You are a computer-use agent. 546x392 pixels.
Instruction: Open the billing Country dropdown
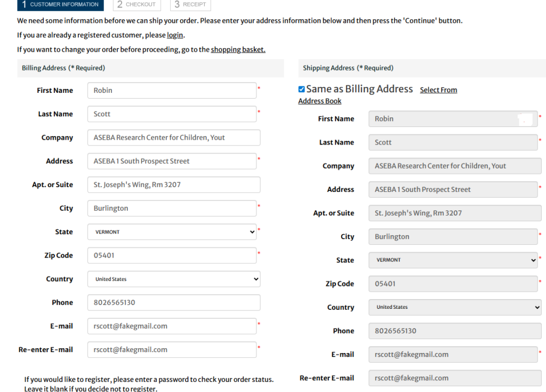point(173,279)
